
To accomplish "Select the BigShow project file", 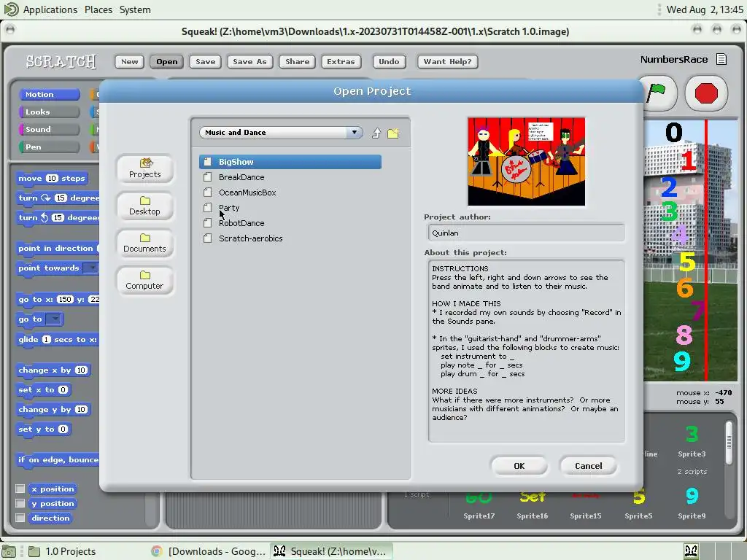I will (x=290, y=162).
